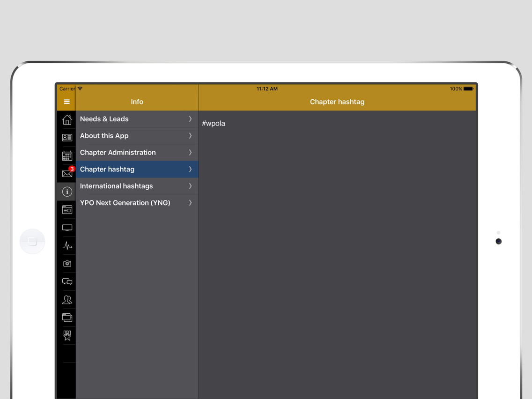The image size is (532, 399).
Task: View members using the people icon
Action: tap(66, 299)
